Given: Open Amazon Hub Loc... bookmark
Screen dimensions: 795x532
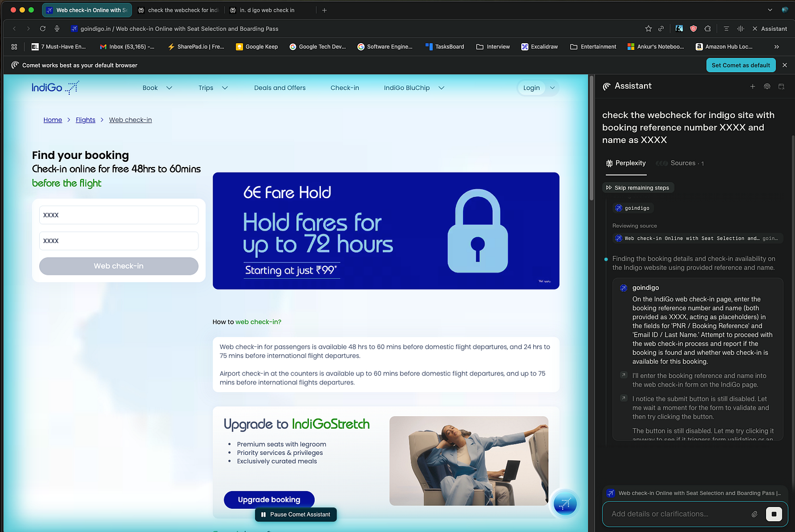Looking at the screenshot, I should 724,47.
